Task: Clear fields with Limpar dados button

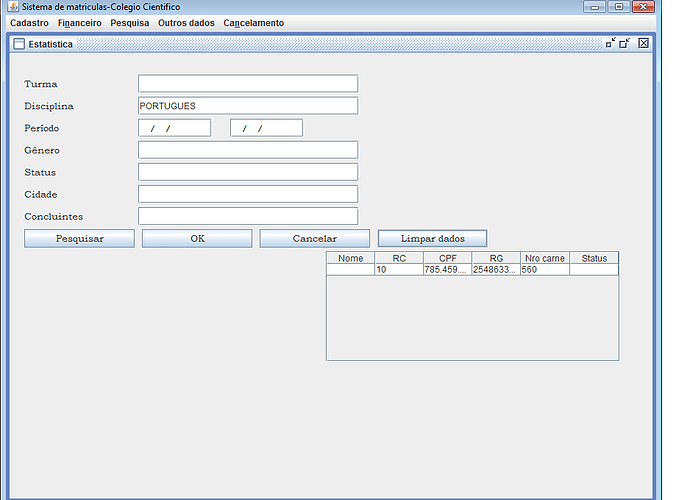Action: tap(433, 239)
